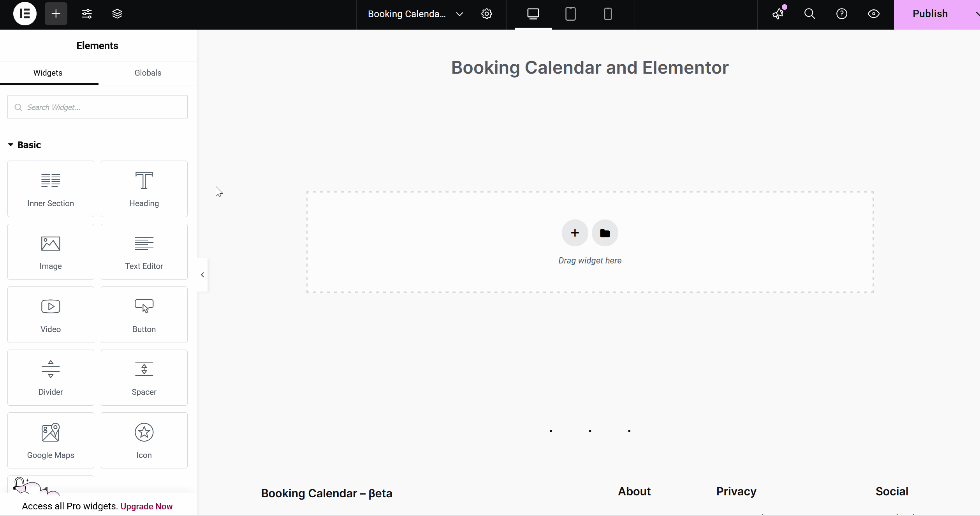Expand Publish options arrow
Screen dimensions: 980x516
[x=976, y=14]
